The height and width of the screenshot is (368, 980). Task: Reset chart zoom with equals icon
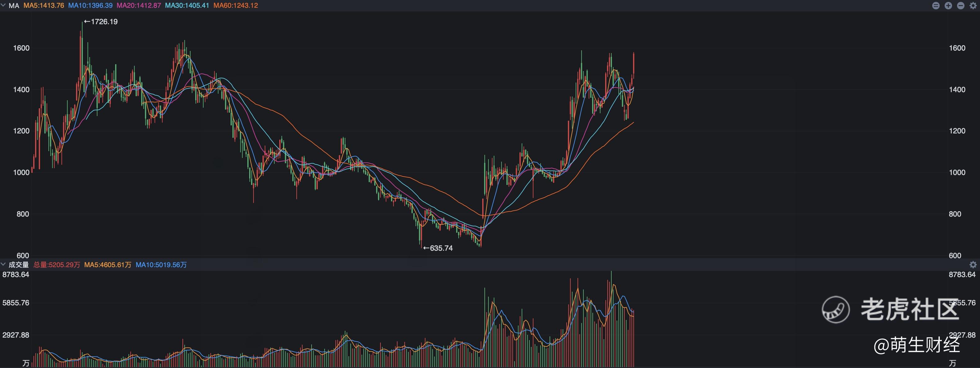tap(936, 6)
